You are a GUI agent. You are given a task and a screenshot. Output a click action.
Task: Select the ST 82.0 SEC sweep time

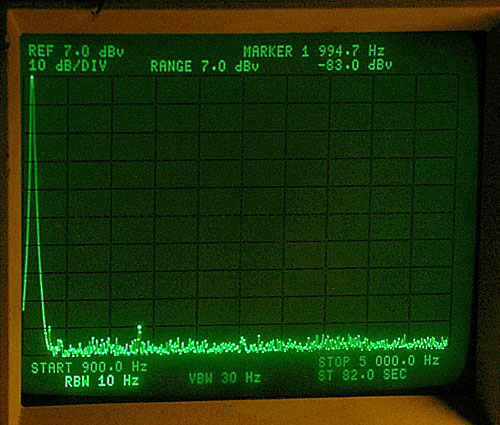tap(362, 375)
